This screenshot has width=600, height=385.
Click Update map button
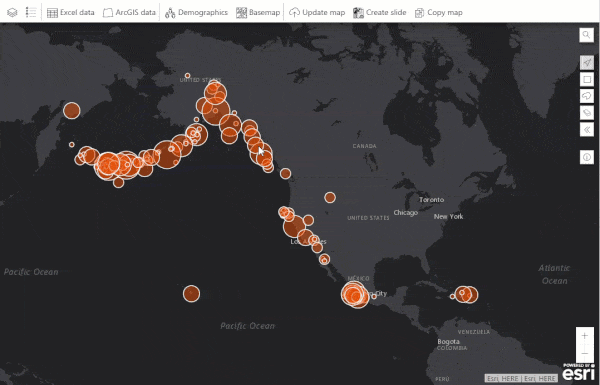pyautogui.click(x=317, y=13)
